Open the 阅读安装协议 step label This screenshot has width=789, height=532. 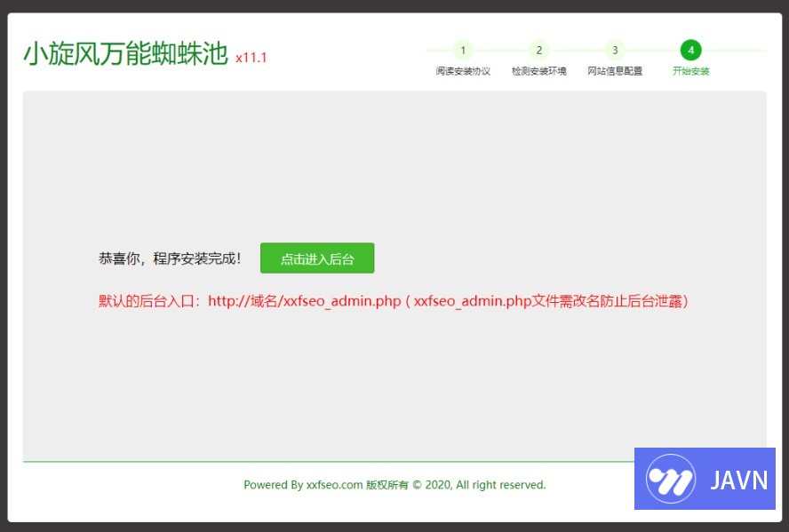462,71
